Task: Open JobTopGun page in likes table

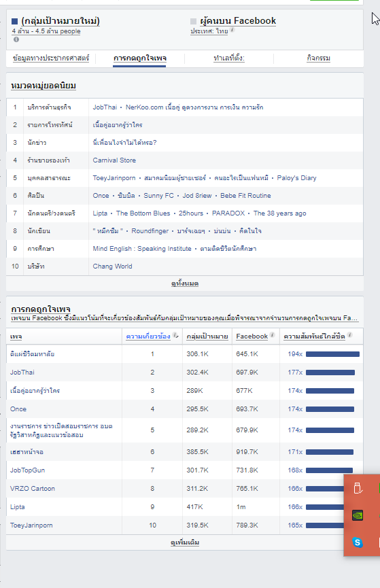Action: (x=27, y=470)
